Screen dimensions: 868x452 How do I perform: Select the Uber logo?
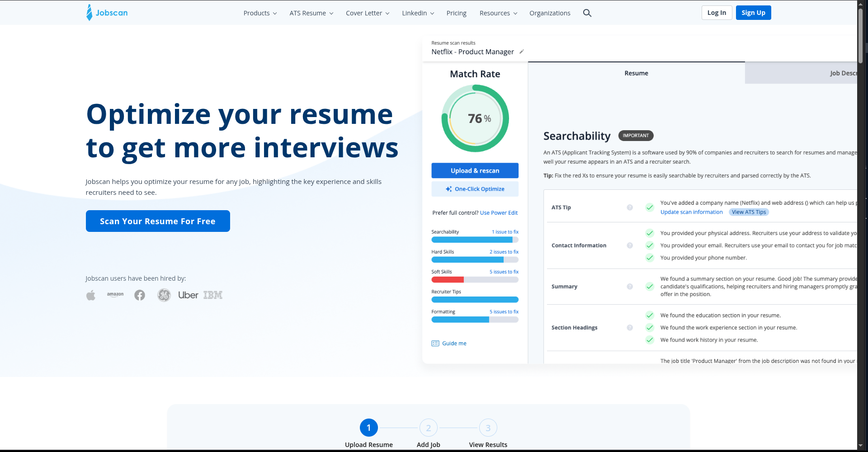(x=188, y=295)
